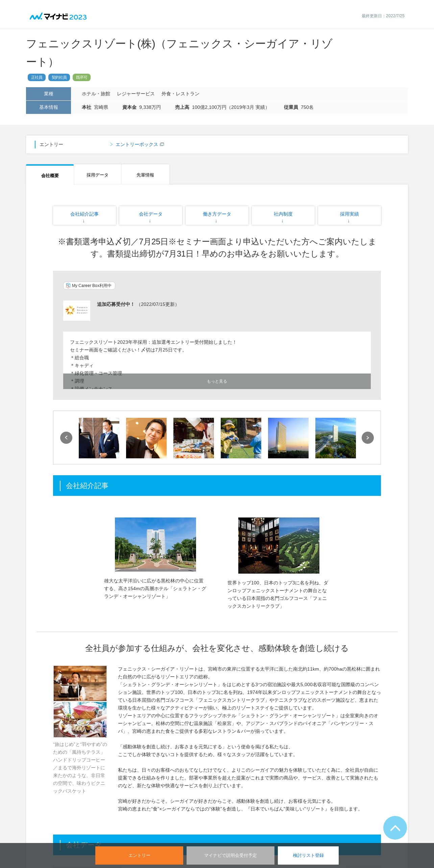The image size is (434, 868).
Task: Click the マイナビ2023 logo
Action: click(x=58, y=17)
